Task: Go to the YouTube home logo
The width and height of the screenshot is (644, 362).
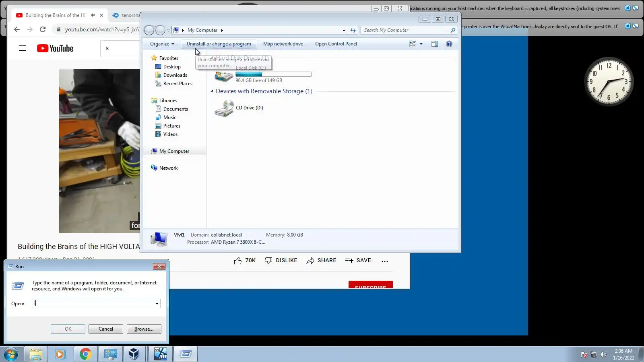Action: tap(55, 48)
